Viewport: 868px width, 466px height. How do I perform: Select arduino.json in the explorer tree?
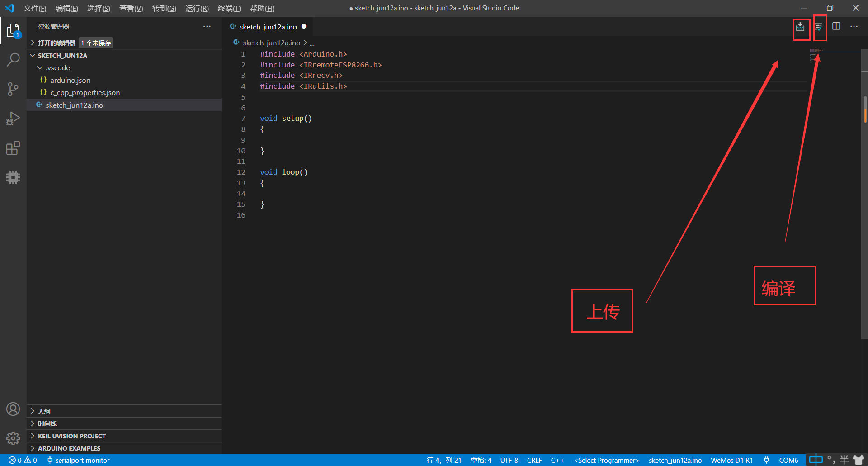pos(71,80)
